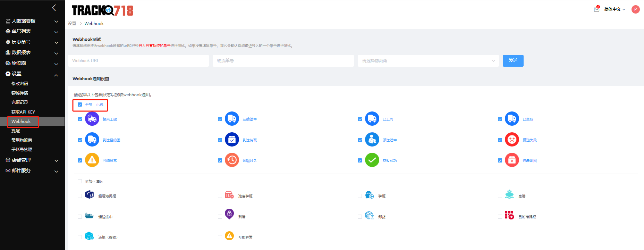Click the 还柜（签收） cube icon

[90, 236]
